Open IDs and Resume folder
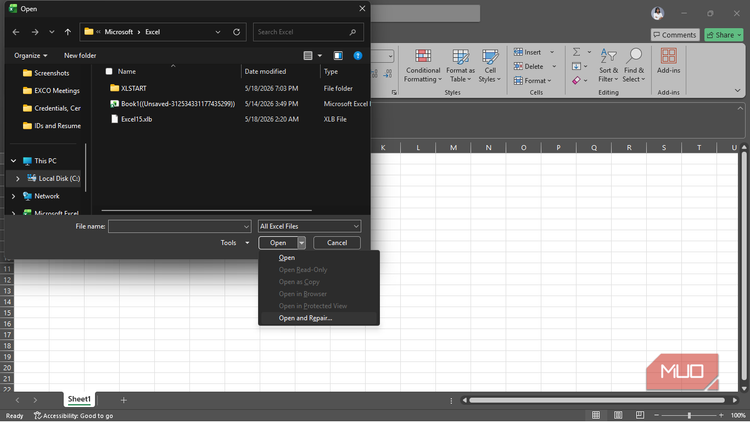The width and height of the screenshot is (750, 422). [57, 126]
